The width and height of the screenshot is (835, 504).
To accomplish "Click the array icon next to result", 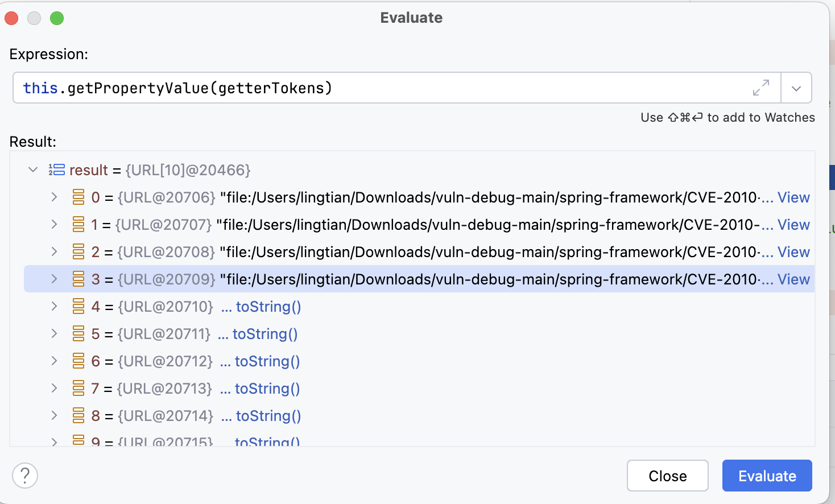I will 56,170.
